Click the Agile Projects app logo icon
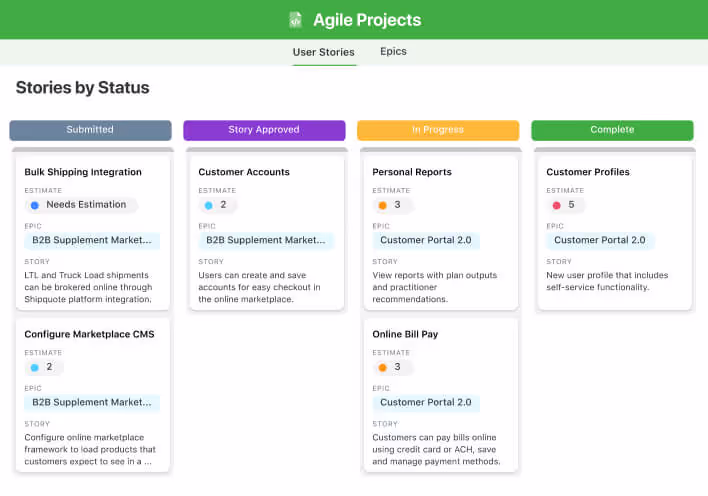 (295, 20)
